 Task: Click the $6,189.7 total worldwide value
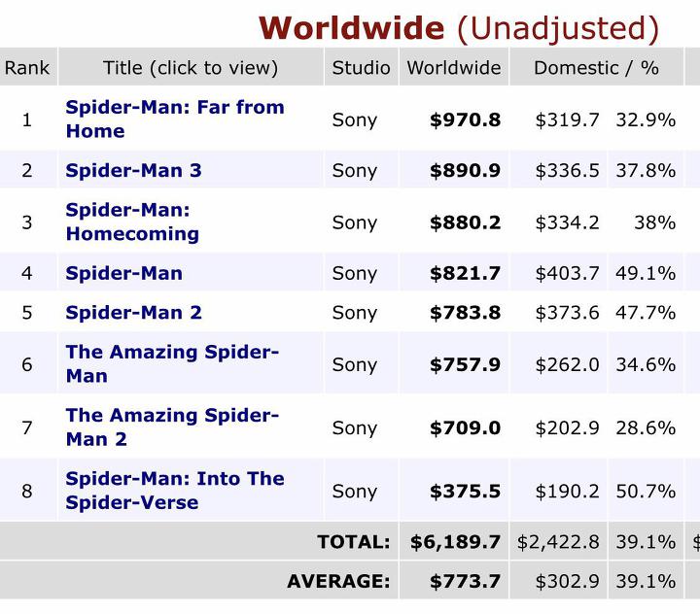pos(455,542)
